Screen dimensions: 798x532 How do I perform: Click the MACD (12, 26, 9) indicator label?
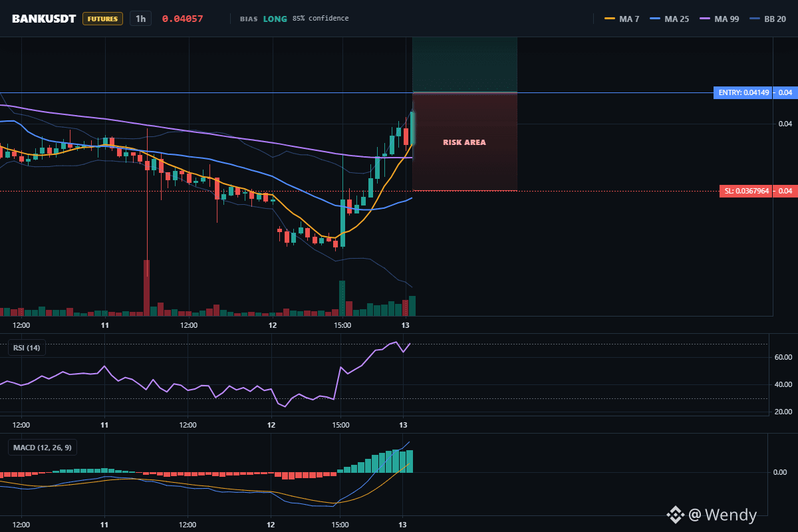coord(43,448)
